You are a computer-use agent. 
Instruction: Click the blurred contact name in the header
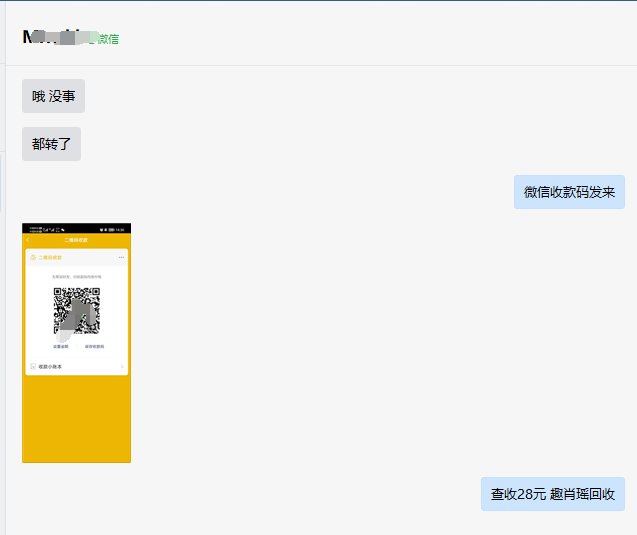click(60, 37)
